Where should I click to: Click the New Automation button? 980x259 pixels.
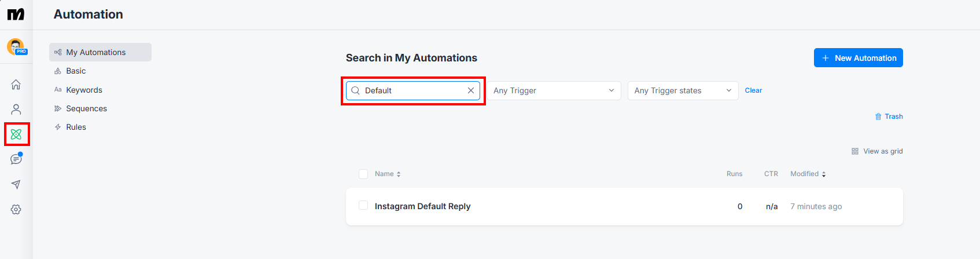click(x=859, y=58)
